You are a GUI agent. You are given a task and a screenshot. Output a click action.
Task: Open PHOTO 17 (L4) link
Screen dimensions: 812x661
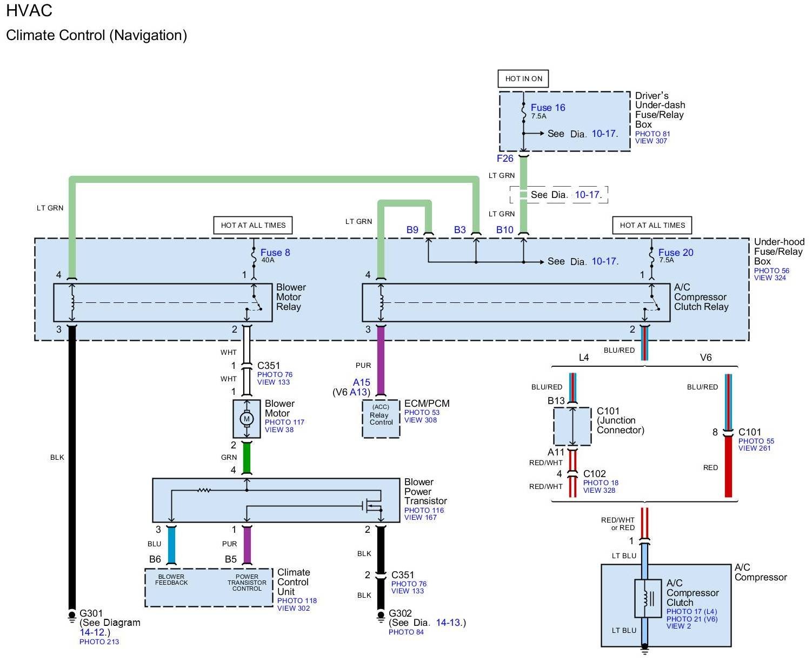pyautogui.click(x=691, y=611)
